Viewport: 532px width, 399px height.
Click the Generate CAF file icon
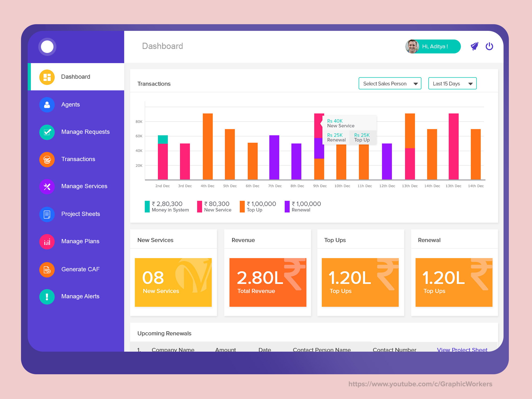47,269
